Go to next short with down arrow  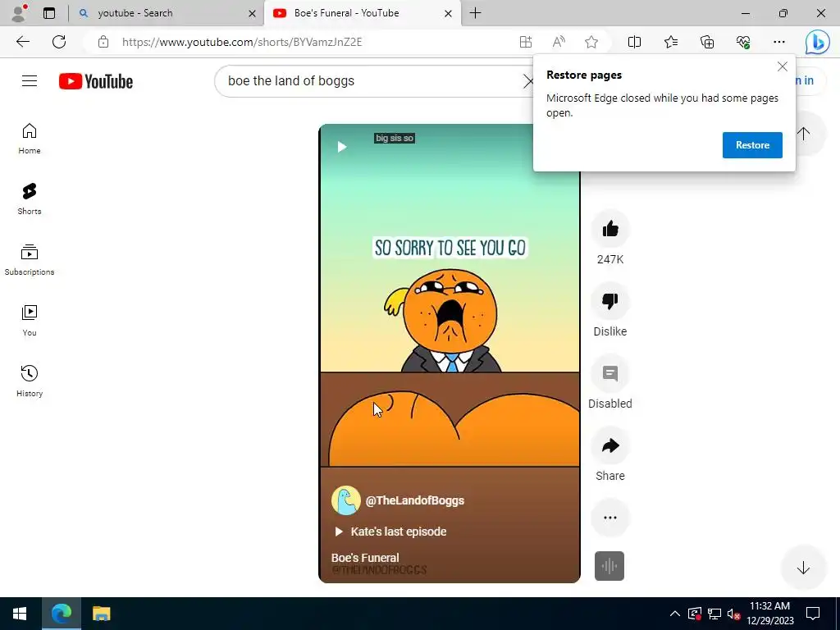click(803, 568)
